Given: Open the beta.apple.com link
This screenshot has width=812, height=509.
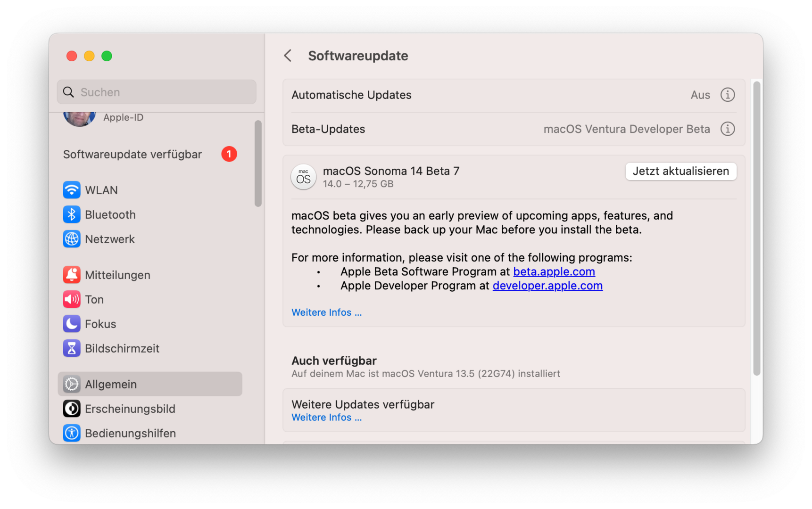Looking at the screenshot, I should coord(554,271).
